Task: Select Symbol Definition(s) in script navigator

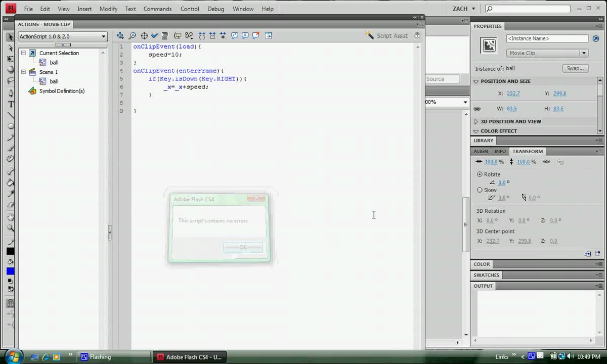Action: coord(62,91)
